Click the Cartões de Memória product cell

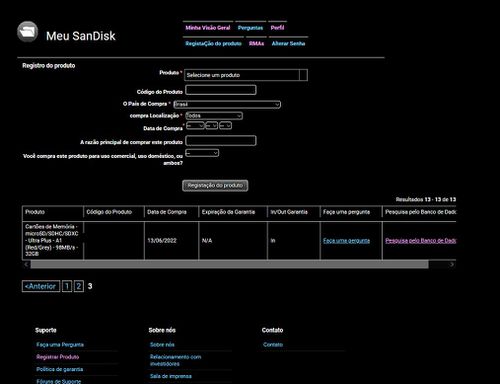(x=53, y=240)
